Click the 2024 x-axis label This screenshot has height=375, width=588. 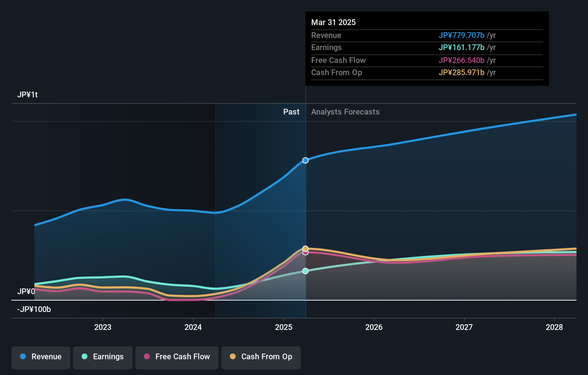tap(193, 327)
